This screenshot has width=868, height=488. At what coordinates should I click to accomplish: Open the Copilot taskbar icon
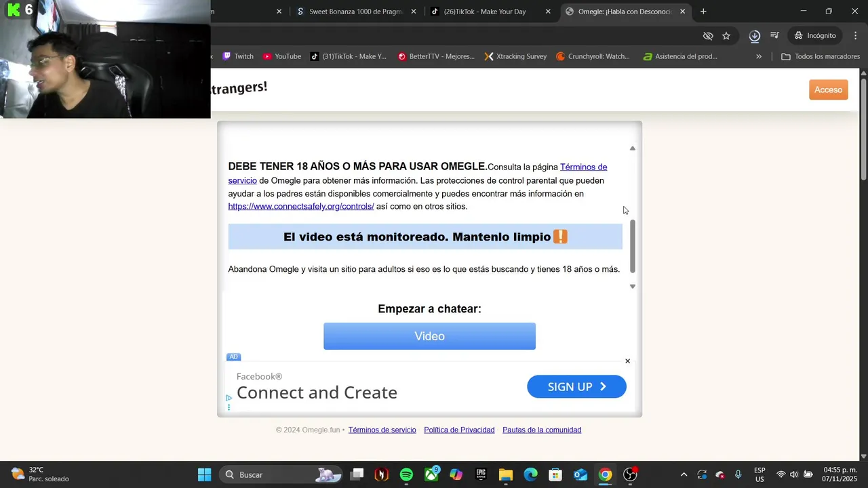pyautogui.click(x=456, y=474)
